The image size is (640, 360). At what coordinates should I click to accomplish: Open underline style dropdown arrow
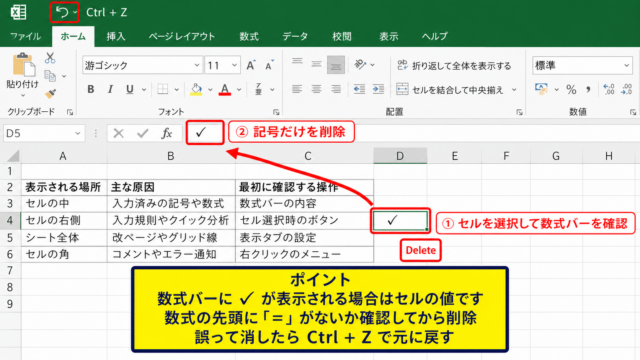(144, 90)
